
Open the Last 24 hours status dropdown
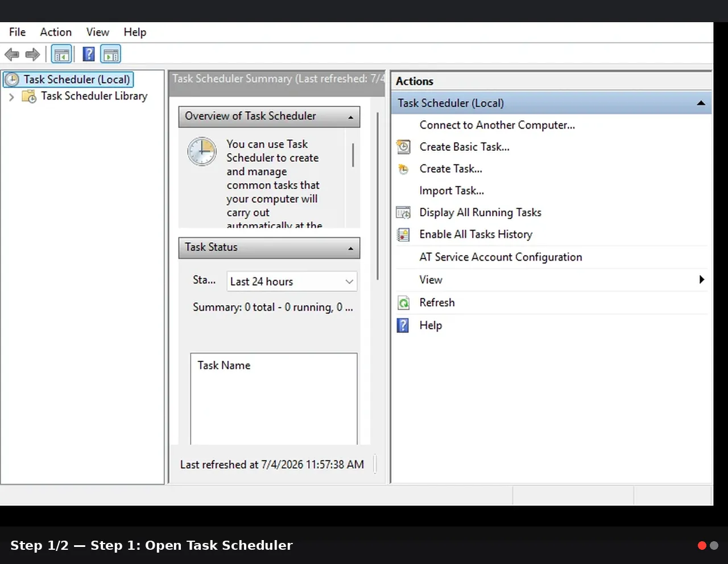tap(292, 282)
